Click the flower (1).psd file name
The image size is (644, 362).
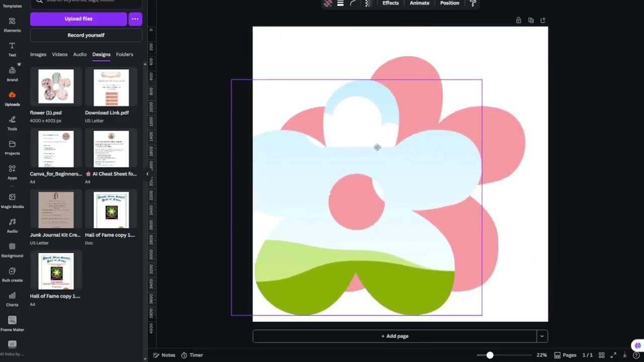(45, 113)
